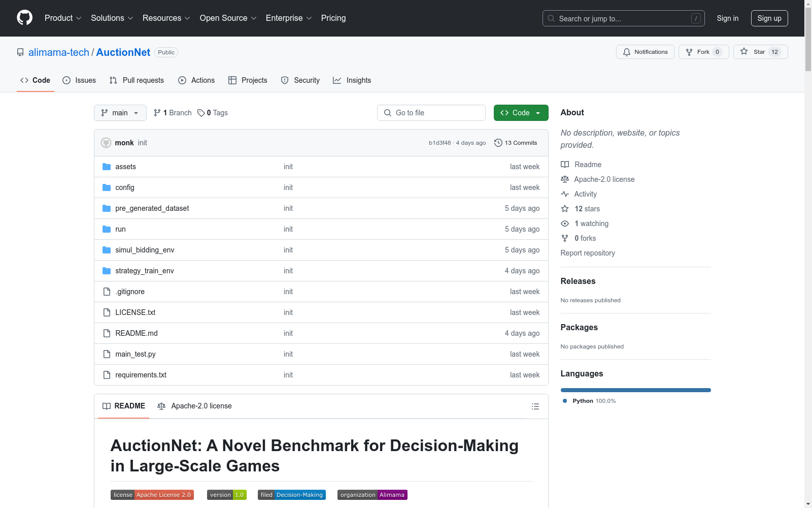Click the commit history clock icon
Screen dimensions: 812x508
click(498, 143)
